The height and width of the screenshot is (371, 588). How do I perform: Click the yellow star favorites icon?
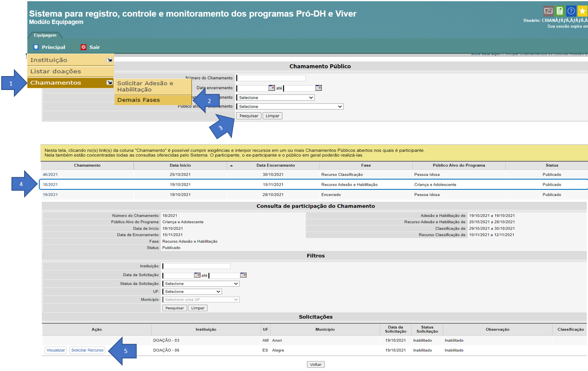point(582,11)
